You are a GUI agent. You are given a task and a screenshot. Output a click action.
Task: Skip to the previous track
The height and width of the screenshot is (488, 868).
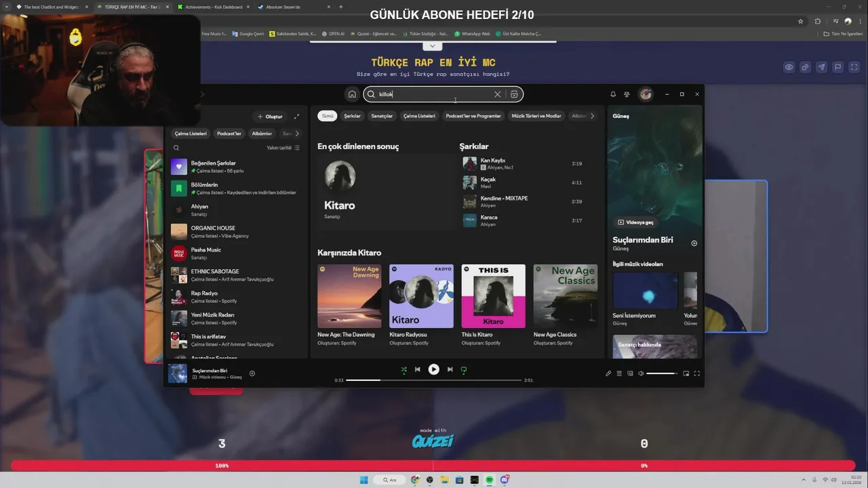(x=418, y=369)
